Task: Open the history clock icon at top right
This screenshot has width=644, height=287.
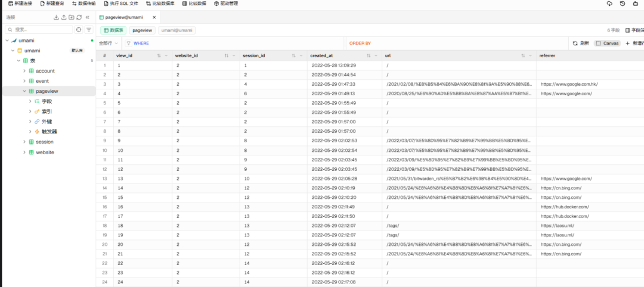Action: click(623, 4)
